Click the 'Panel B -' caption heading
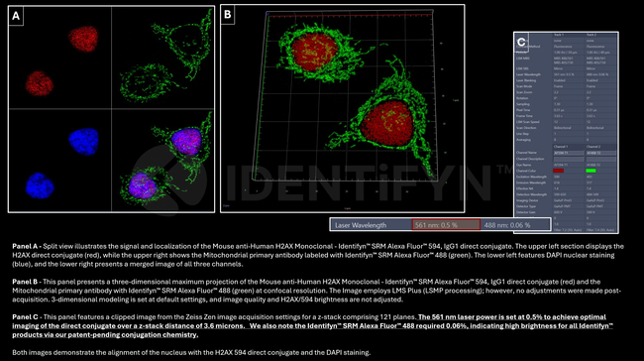Screen dimensions: 644x361 pos(27,282)
